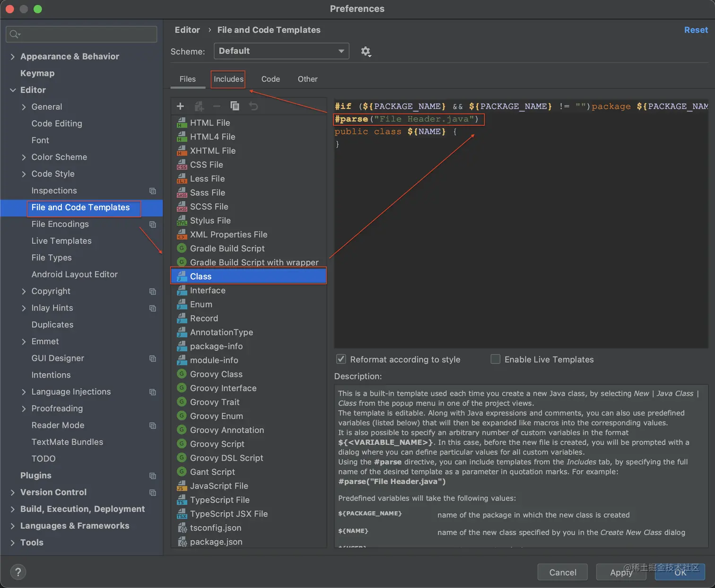Select the Enum template
This screenshot has width=715, height=588.
tap(248, 304)
